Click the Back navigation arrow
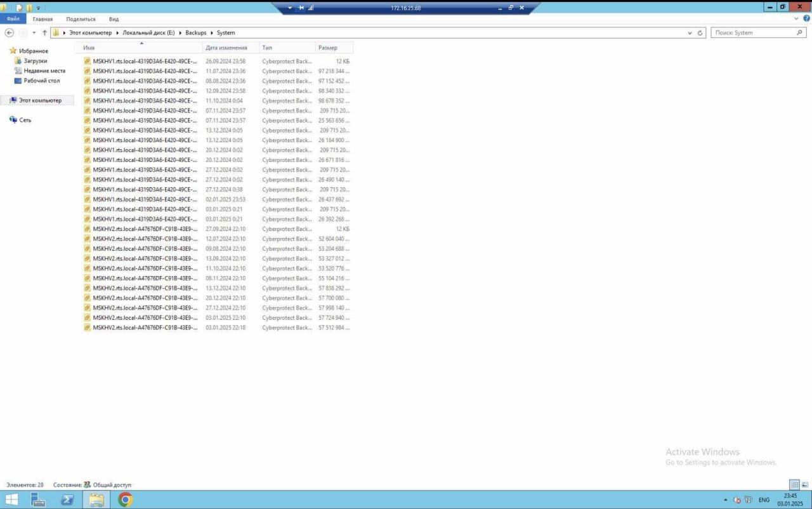 (10, 33)
